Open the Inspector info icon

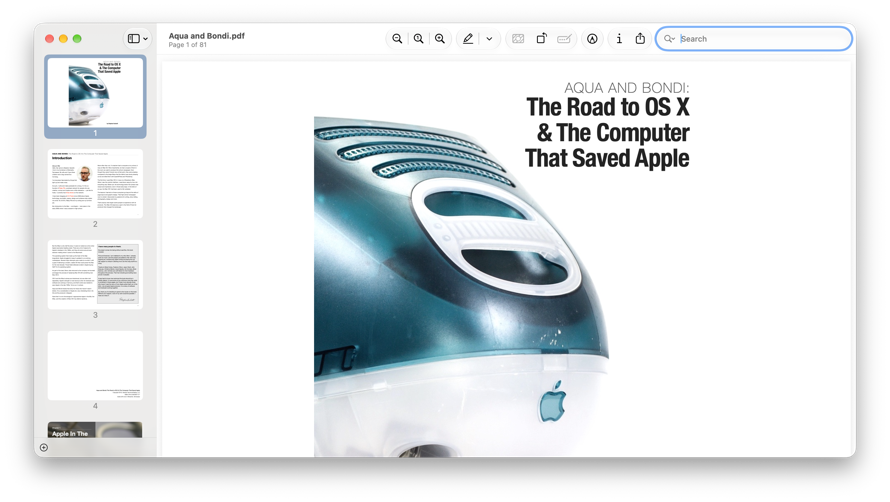619,39
